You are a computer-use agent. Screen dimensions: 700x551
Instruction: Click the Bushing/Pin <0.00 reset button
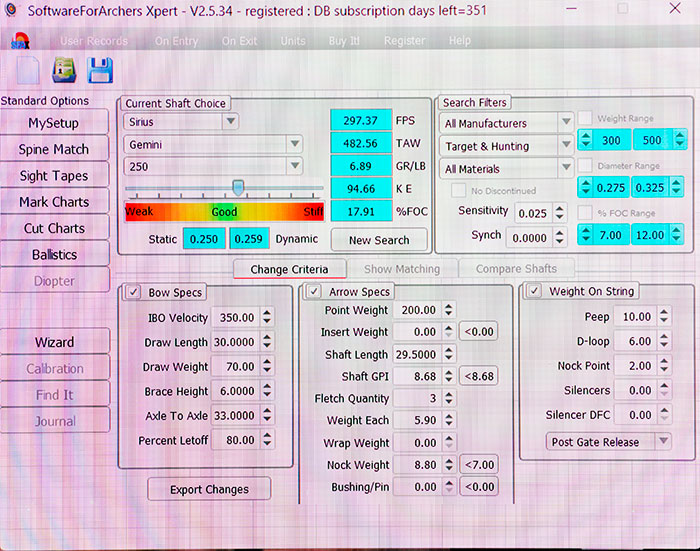tap(479, 487)
